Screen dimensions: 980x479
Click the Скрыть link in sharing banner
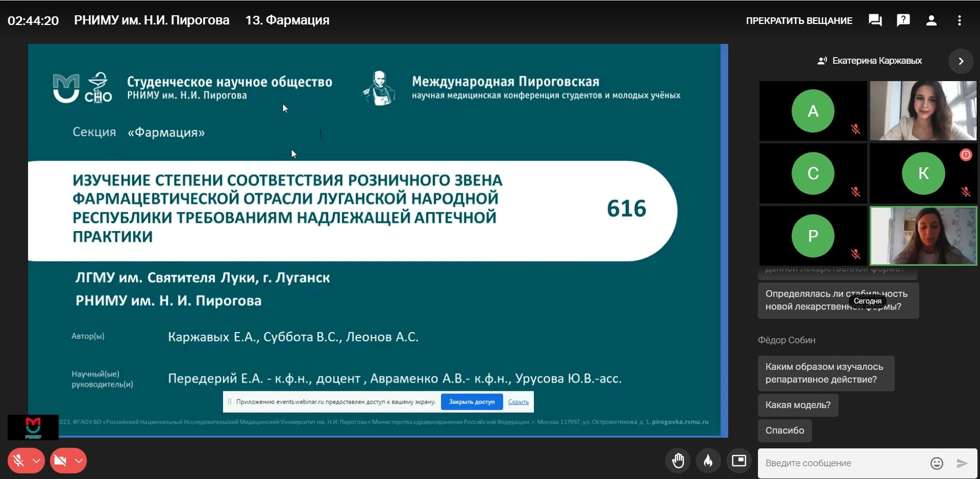pyautogui.click(x=518, y=402)
